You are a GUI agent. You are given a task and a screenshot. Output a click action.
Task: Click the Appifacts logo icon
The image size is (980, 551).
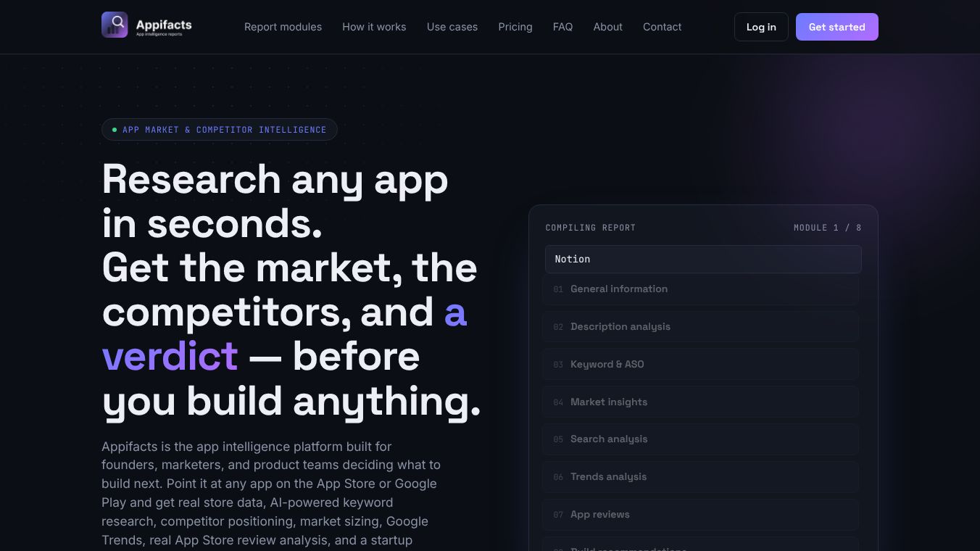[115, 25]
